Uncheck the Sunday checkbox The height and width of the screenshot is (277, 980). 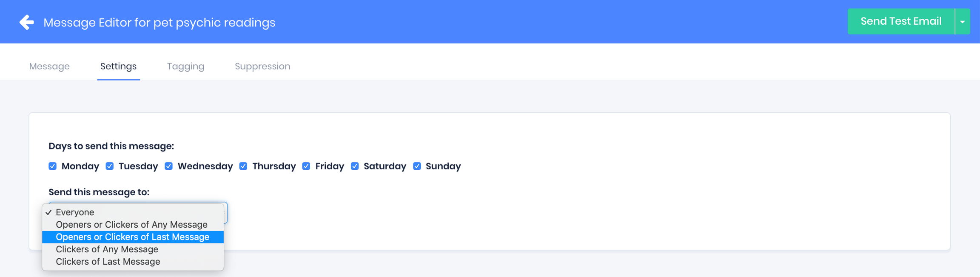click(417, 166)
